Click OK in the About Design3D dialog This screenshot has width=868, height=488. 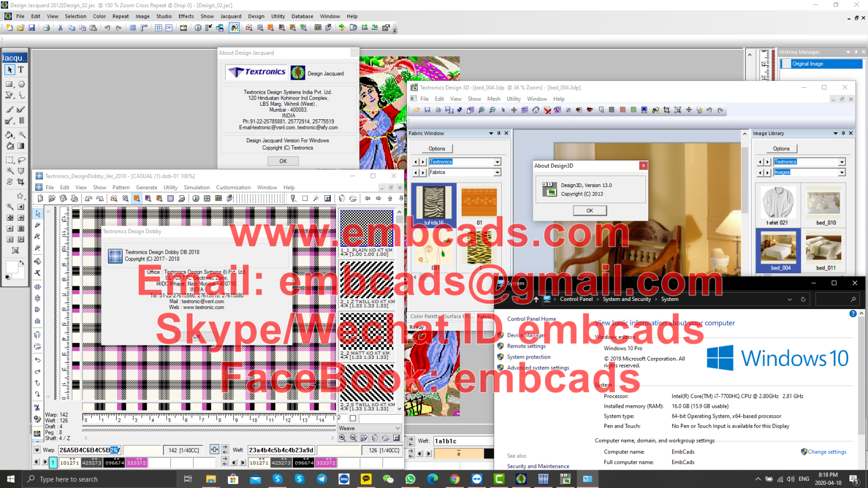tap(589, 210)
